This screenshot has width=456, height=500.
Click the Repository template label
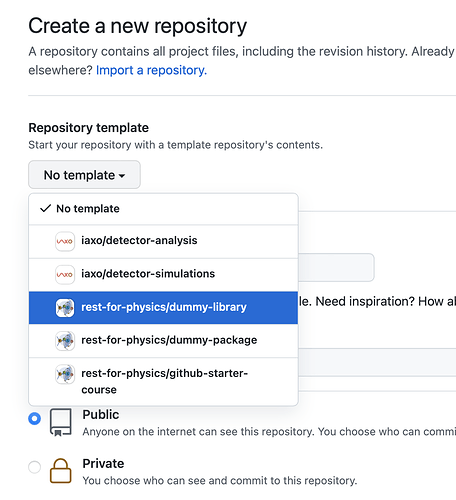[x=89, y=128]
